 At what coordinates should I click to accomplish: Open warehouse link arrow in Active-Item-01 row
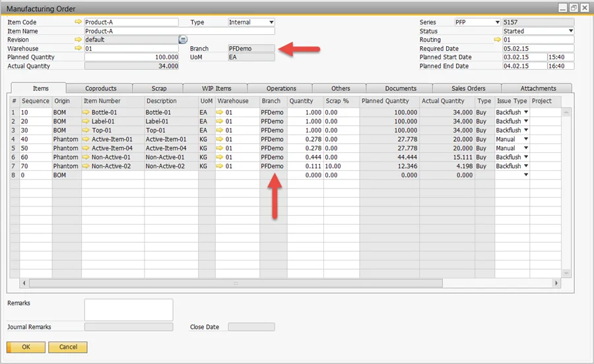(220, 139)
